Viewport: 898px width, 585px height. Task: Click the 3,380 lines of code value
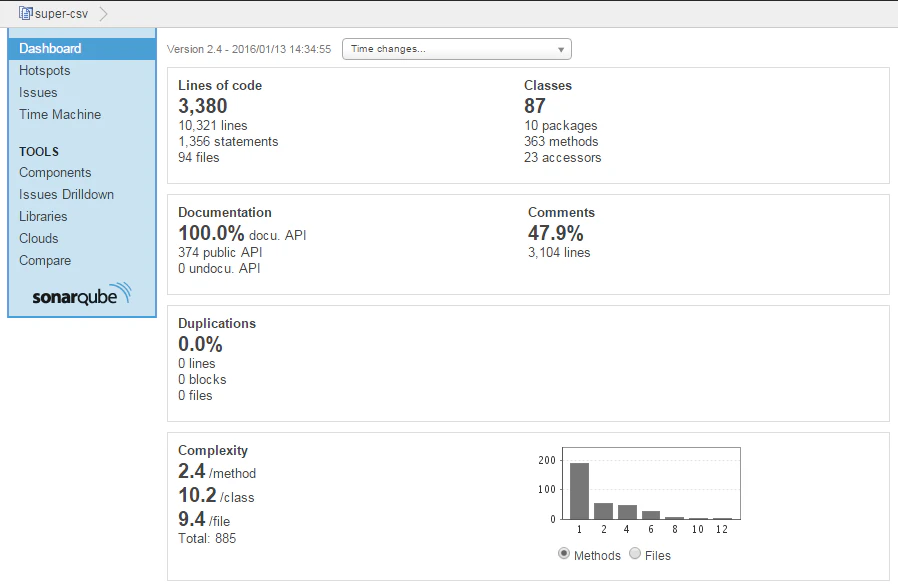point(203,106)
